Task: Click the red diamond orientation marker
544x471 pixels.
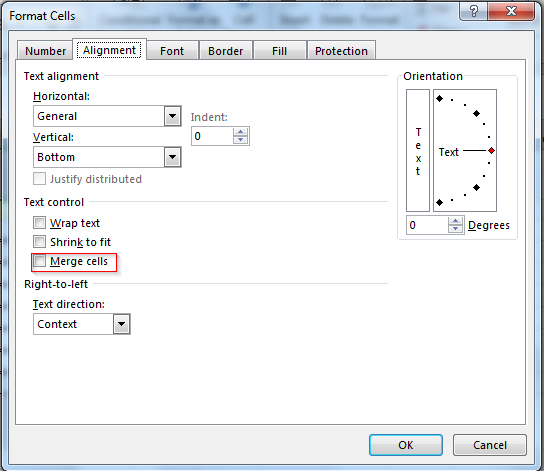Action: click(491, 151)
